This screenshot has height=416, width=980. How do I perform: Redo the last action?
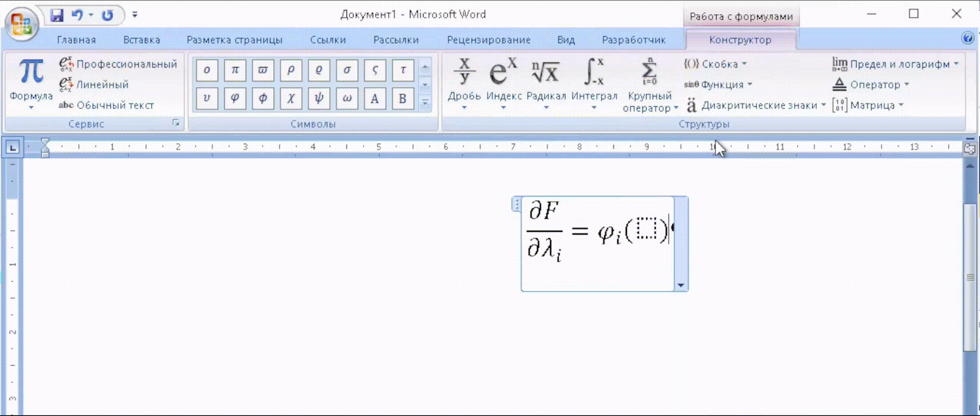(108, 16)
